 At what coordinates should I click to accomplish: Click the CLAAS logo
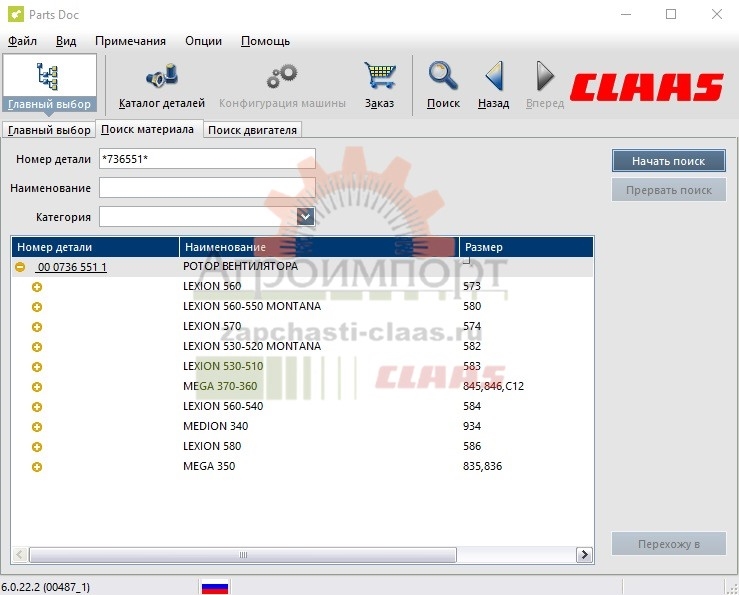coord(647,87)
